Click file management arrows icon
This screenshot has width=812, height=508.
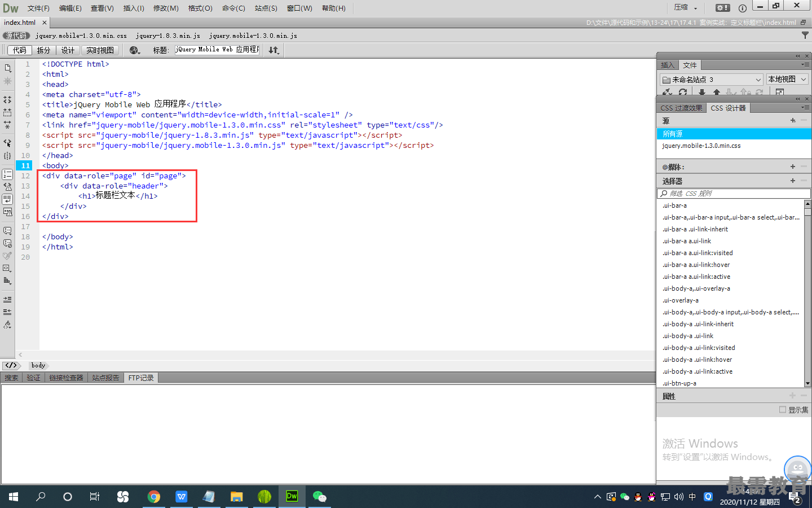pos(273,50)
